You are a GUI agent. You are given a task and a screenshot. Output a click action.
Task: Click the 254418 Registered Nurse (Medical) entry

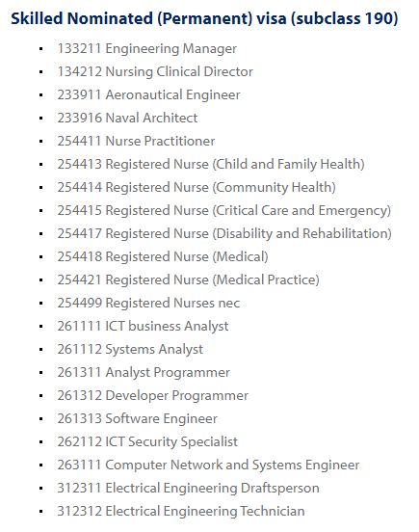point(163,256)
